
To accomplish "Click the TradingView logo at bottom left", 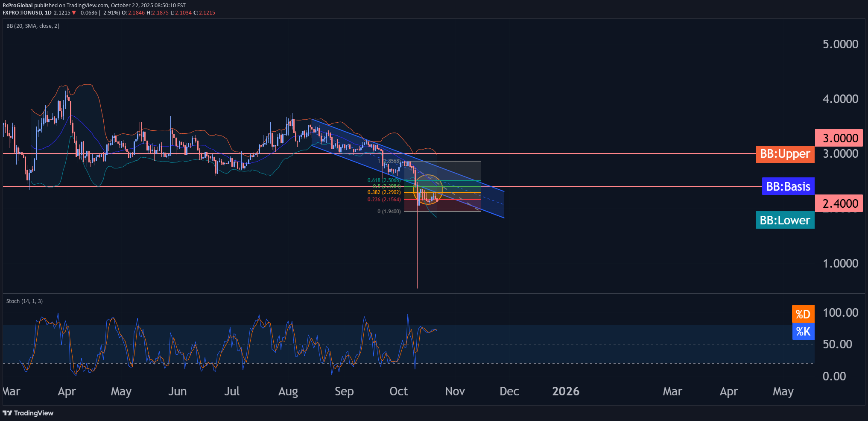I will coord(28,413).
